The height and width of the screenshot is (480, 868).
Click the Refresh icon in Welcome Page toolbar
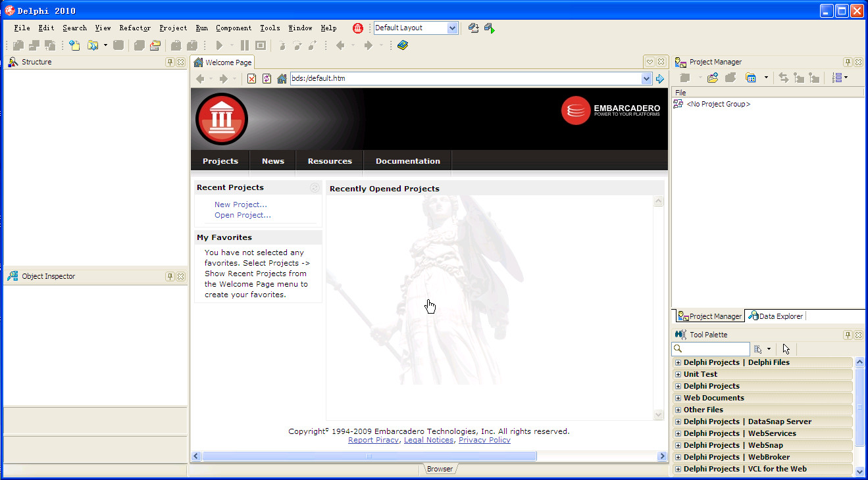pyautogui.click(x=267, y=79)
